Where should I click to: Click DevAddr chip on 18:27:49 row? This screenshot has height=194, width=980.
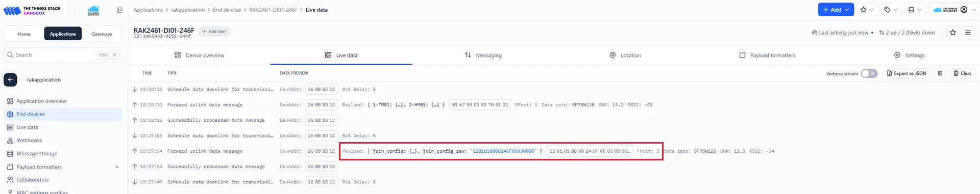pyautogui.click(x=322, y=182)
